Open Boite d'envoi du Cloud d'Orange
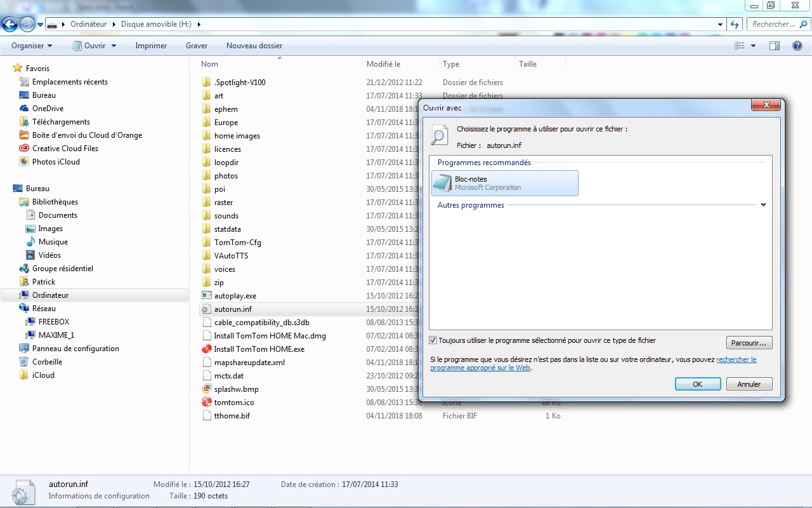Screen dimensions: 812x508 (x=88, y=135)
